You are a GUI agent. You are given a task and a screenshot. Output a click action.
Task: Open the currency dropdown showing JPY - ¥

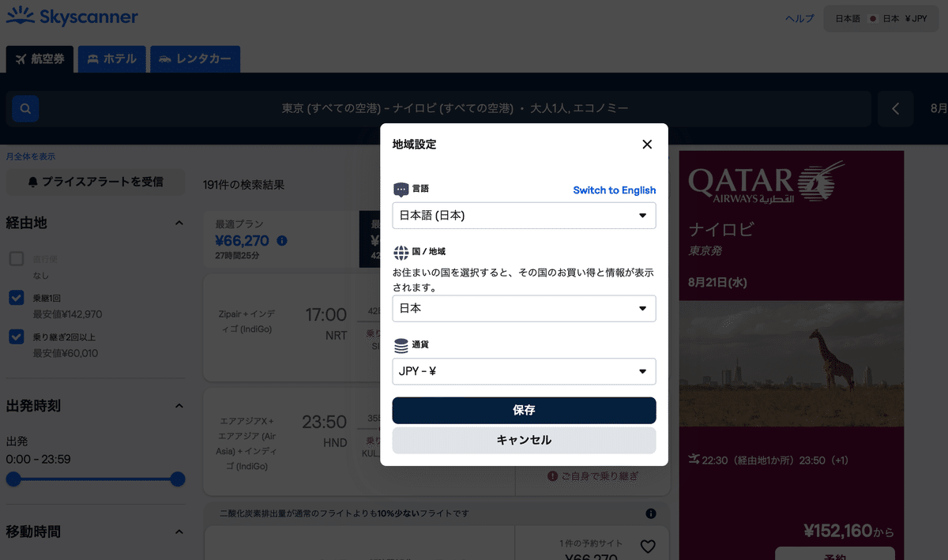(x=524, y=371)
